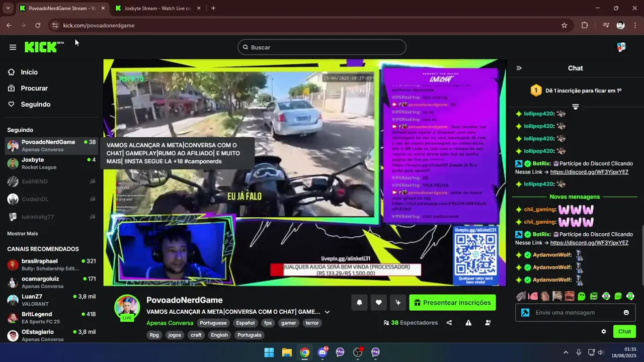Select the fps tag
This screenshot has width=644, height=362.
tap(268, 323)
